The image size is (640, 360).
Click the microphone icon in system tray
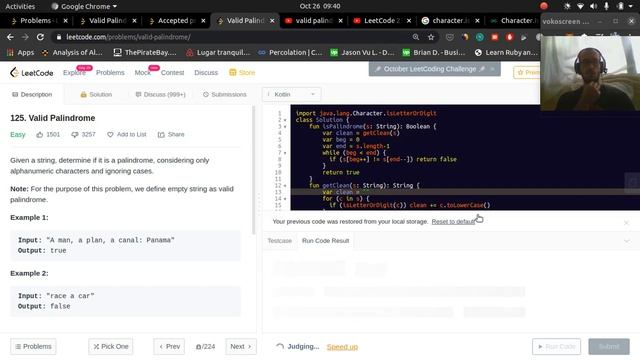click(x=606, y=6)
